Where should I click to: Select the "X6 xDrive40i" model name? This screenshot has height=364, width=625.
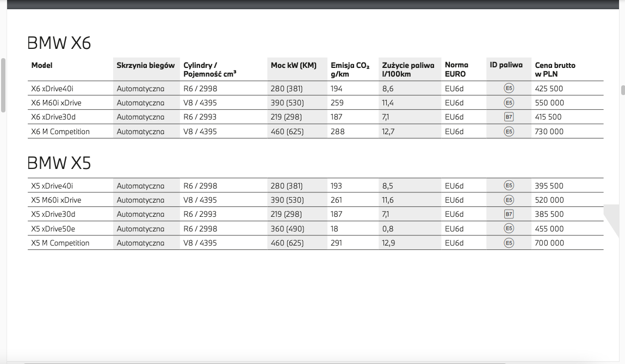[52, 89]
